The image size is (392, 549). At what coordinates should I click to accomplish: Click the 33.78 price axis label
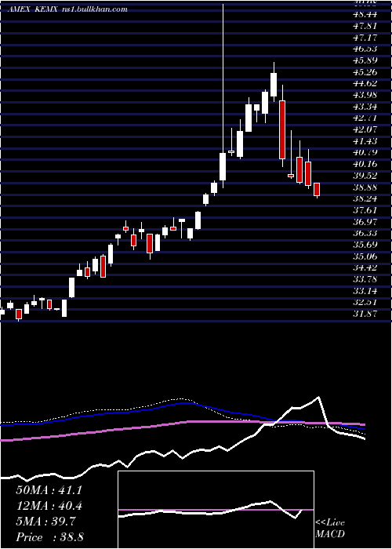pyautogui.click(x=365, y=279)
